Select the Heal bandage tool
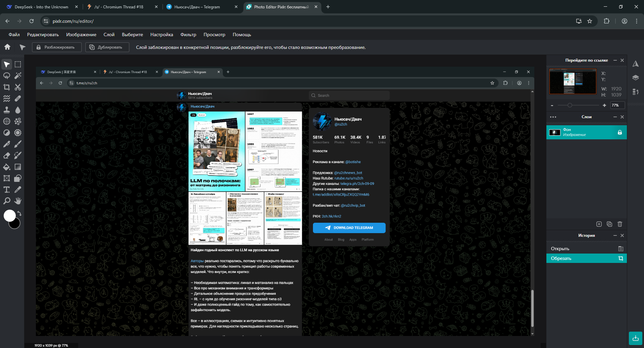The image size is (644, 348). point(18,98)
